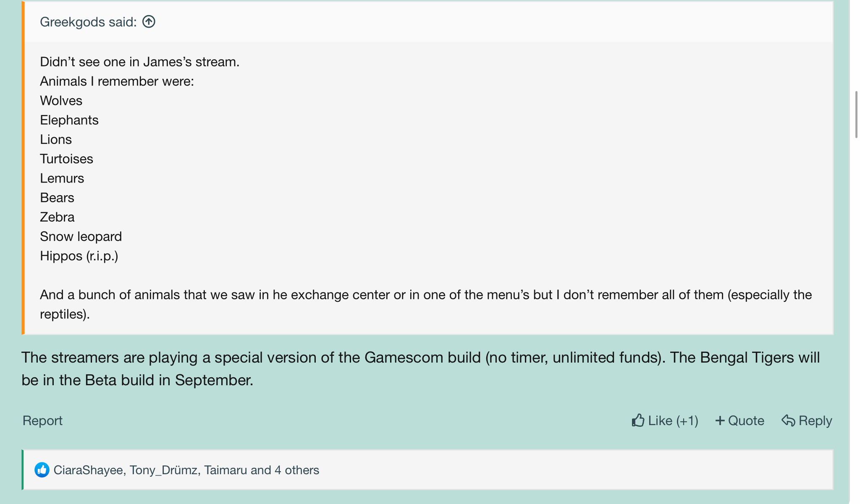Report this post
The width and height of the screenshot is (860, 504).
42,420
